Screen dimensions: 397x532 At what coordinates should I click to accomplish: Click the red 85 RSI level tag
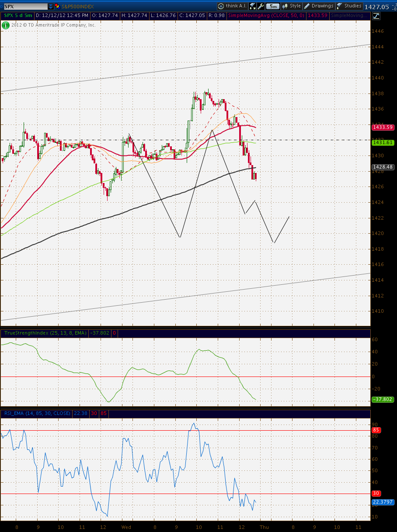pos(376,430)
